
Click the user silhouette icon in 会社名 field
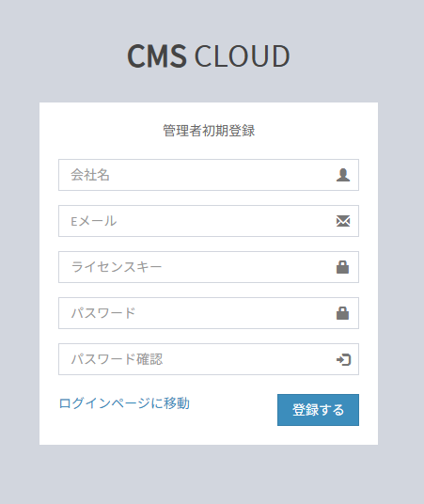pyautogui.click(x=343, y=175)
